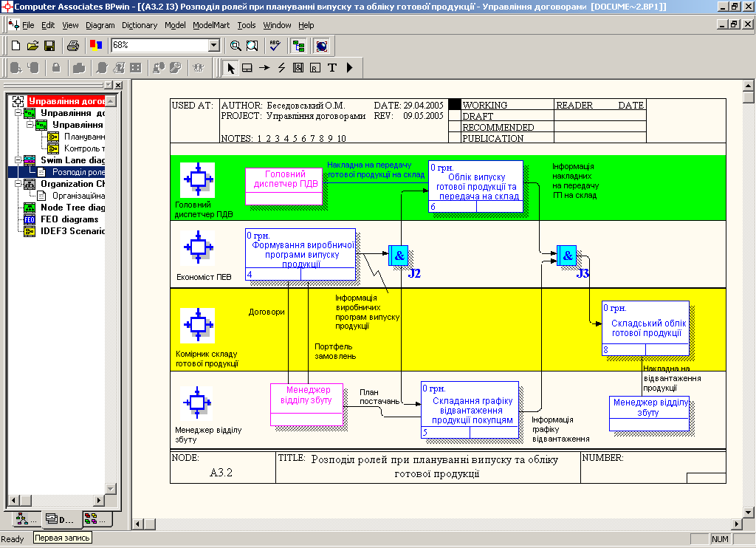Open the Diagram menu
This screenshot has width=756, height=548.
(100, 25)
